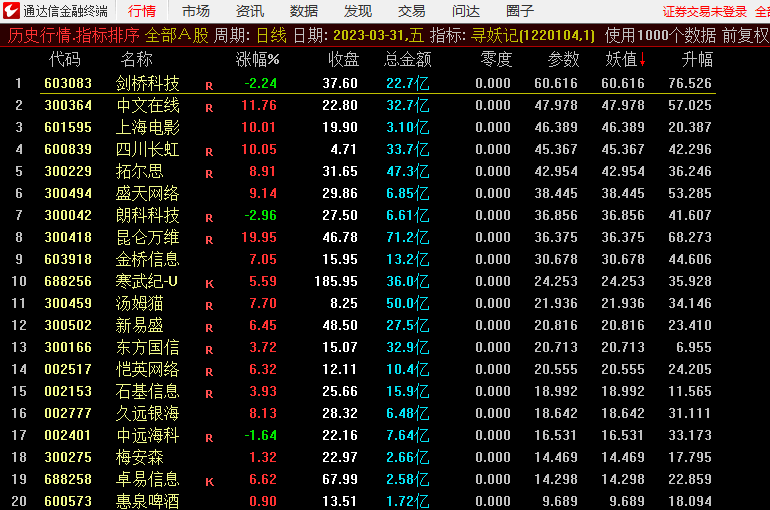Sort by 代码 column header
This screenshot has width=770, height=510.
point(65,59)
